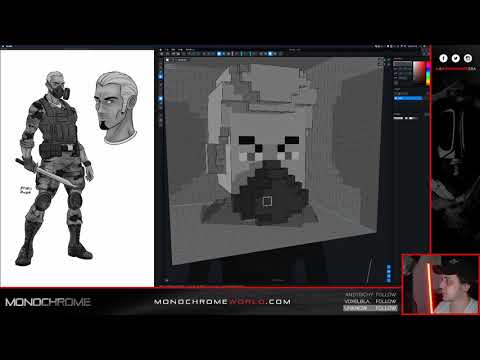Select the blue highlighted row in side panel
Image resolution: width=480 pixels, height=360 pixels.
[x=408, y=98]
